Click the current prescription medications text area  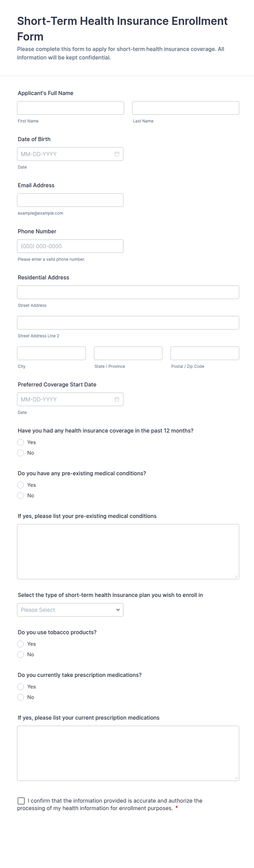coord(128,753)
